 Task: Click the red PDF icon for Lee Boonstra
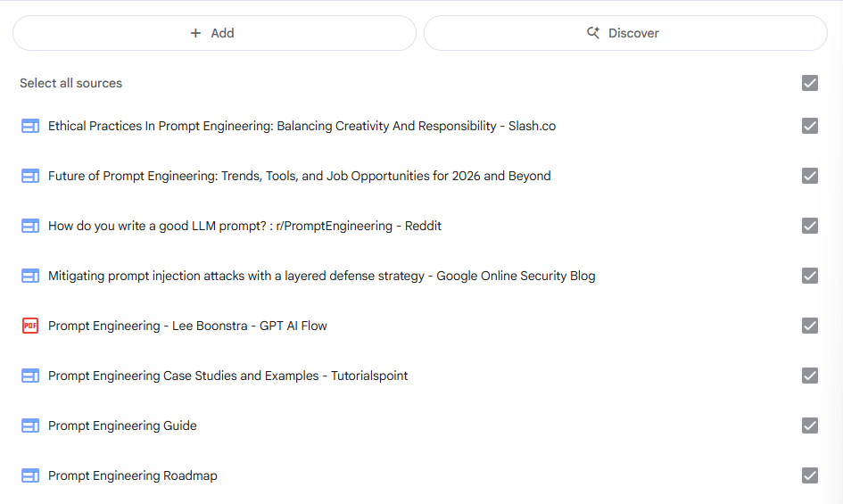[30, 326]
